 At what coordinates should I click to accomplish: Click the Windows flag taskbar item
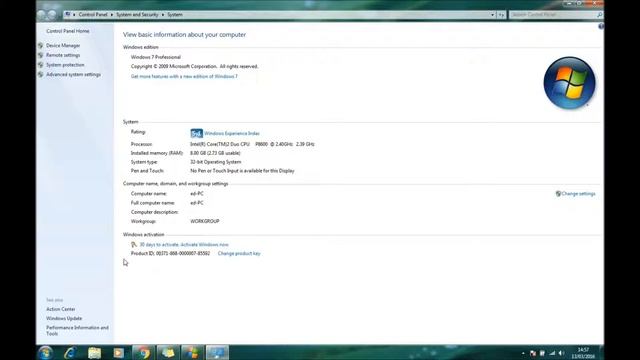tap(192, 353)
